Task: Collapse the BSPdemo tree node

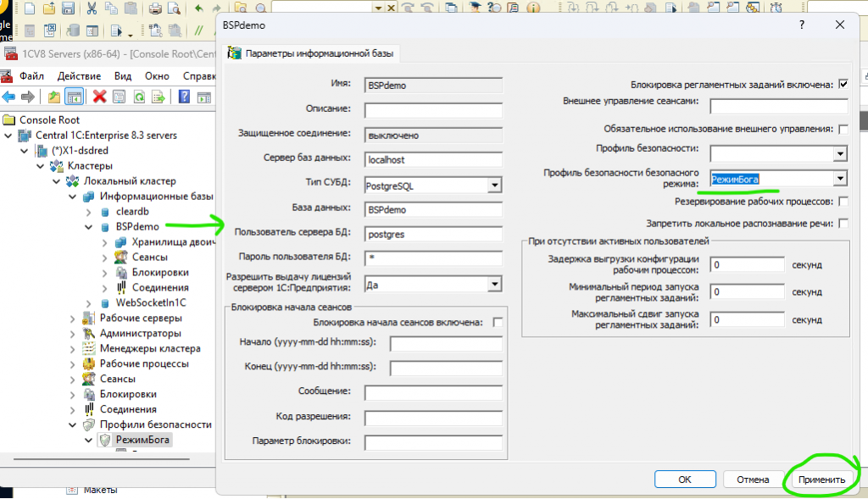Action: 88,227
